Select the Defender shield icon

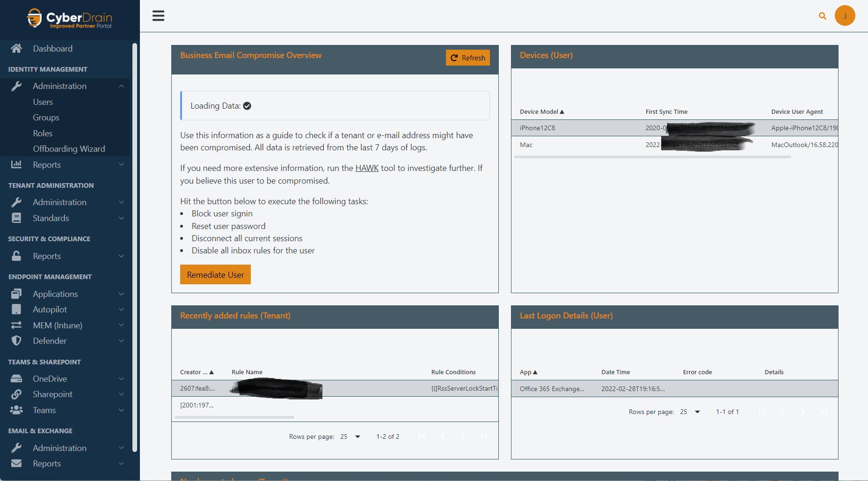(x=16, y=340)
